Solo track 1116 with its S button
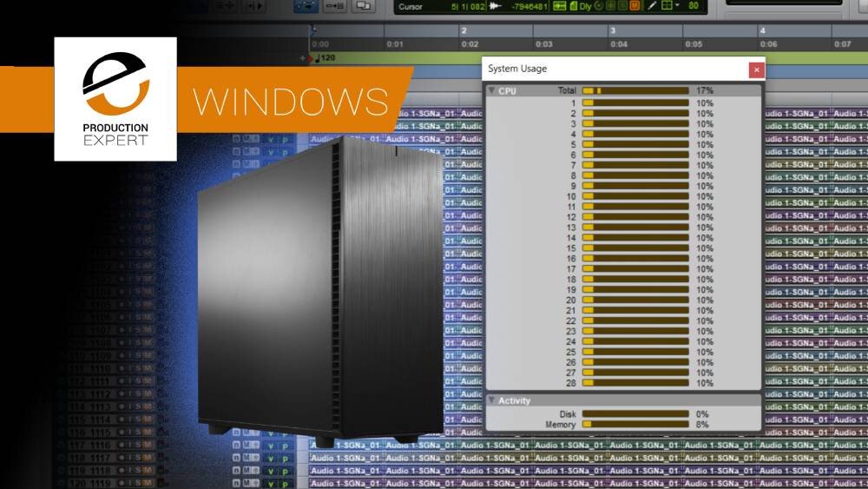868x489 pixels. click(139, 446)
